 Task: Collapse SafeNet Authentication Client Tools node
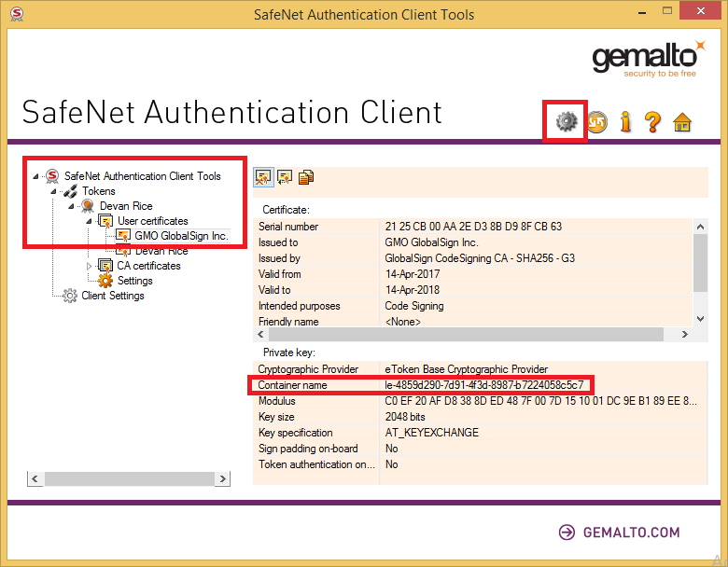[35, 176]
